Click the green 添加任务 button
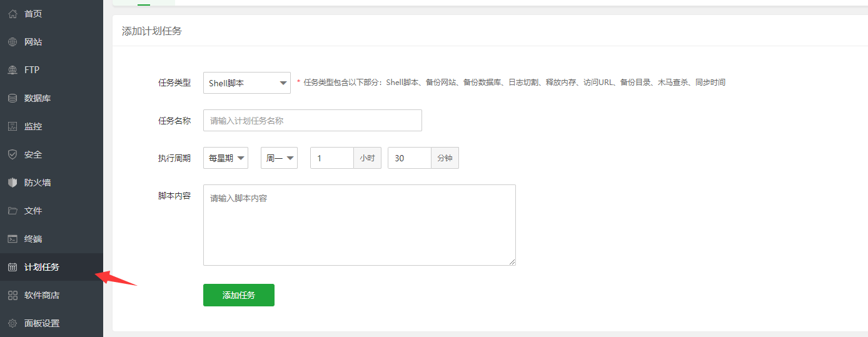 238,295
